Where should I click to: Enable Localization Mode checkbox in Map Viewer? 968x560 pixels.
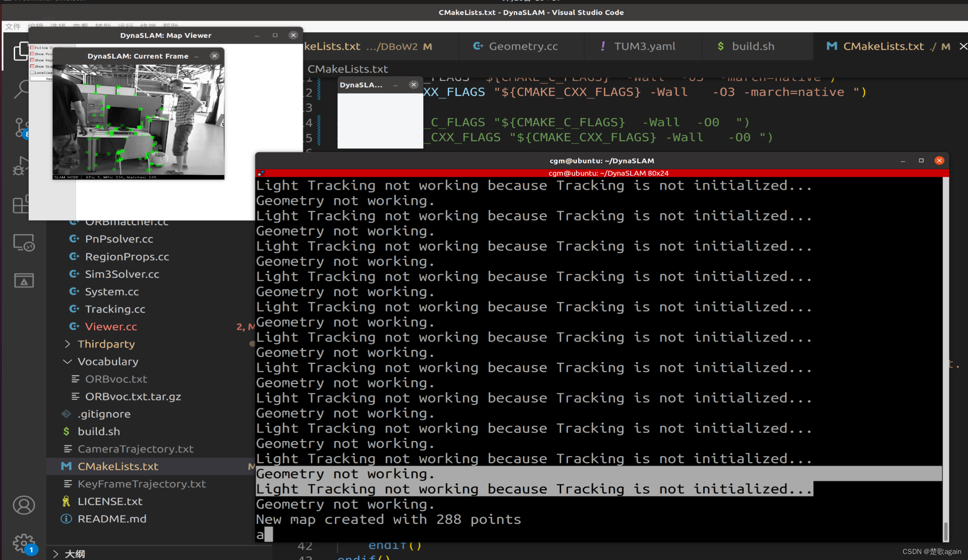tap(32, 73)
